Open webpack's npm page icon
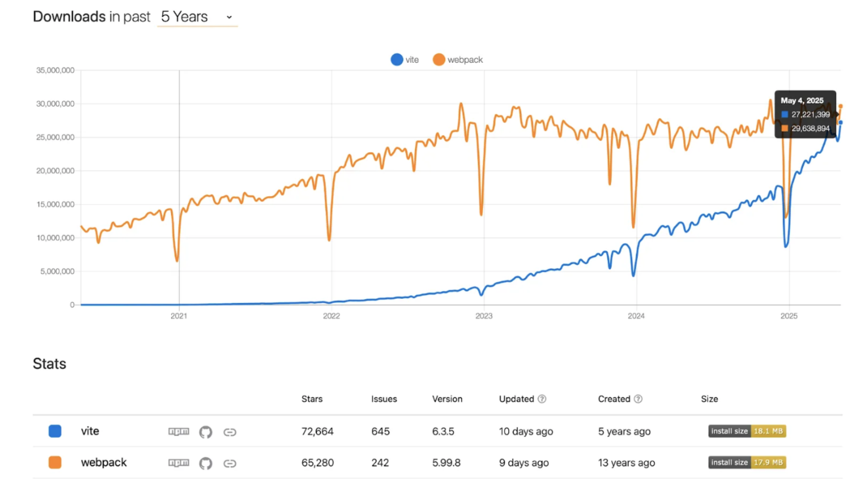 [179, 463]
